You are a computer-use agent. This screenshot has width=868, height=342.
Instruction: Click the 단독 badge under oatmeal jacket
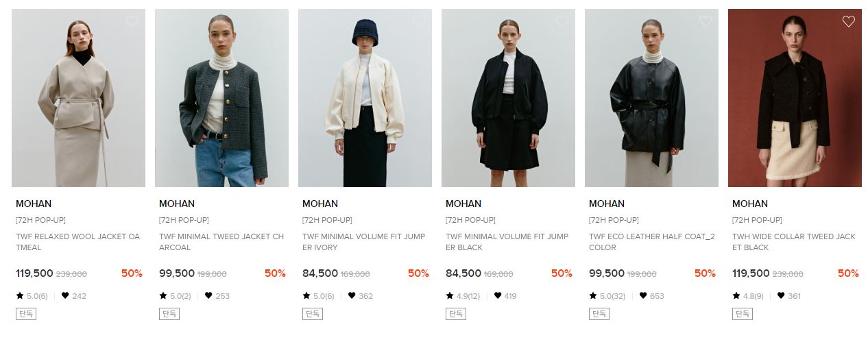tap(25, 314)
